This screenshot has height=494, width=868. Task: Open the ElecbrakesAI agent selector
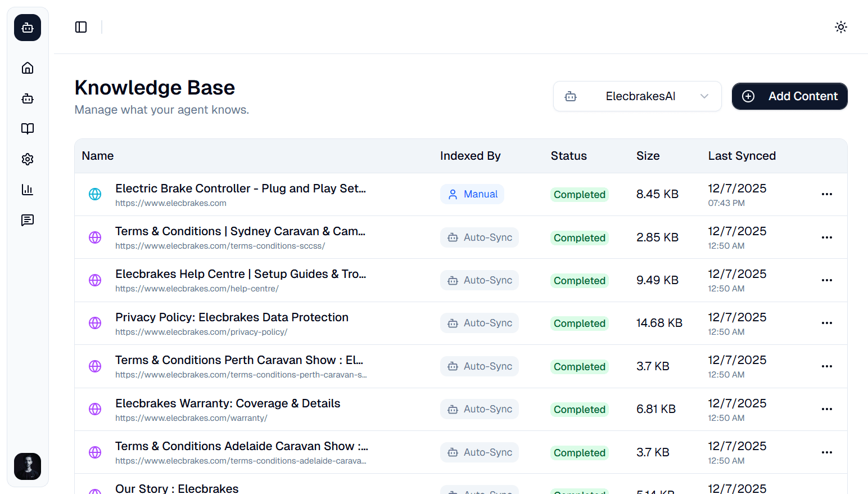click(x=637, y=96)
